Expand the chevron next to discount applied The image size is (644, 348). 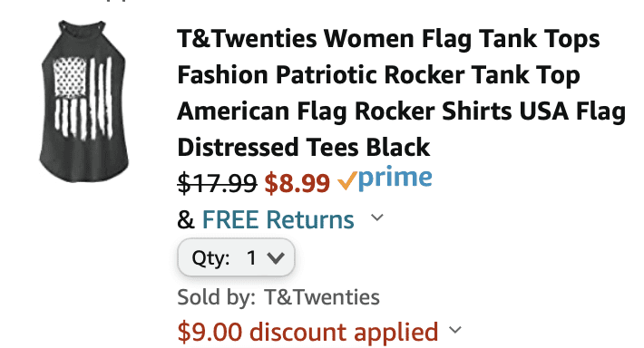point(455,330)
